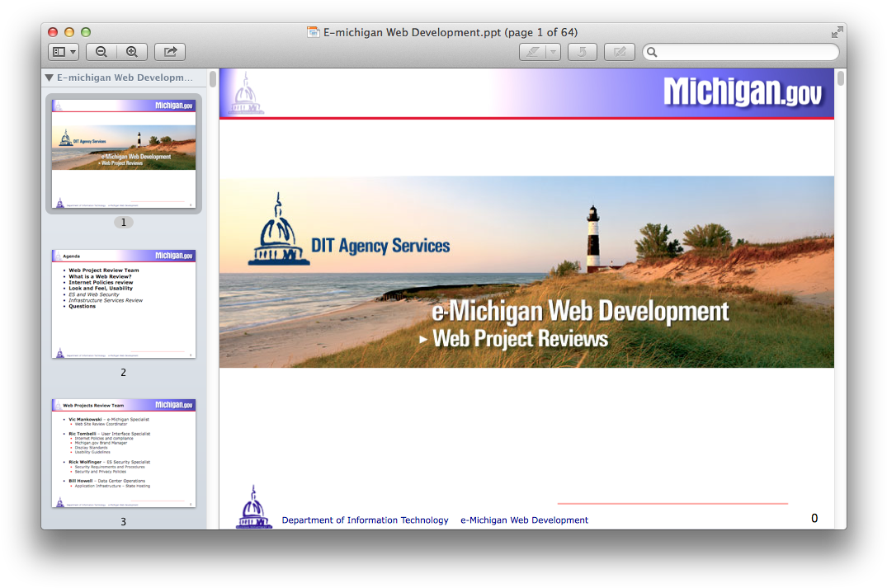Image resolution: width=887 pixels, height=588 pixels.
Task: Toggle fullscreen with the expand arrows
Action: pos(837,32)
